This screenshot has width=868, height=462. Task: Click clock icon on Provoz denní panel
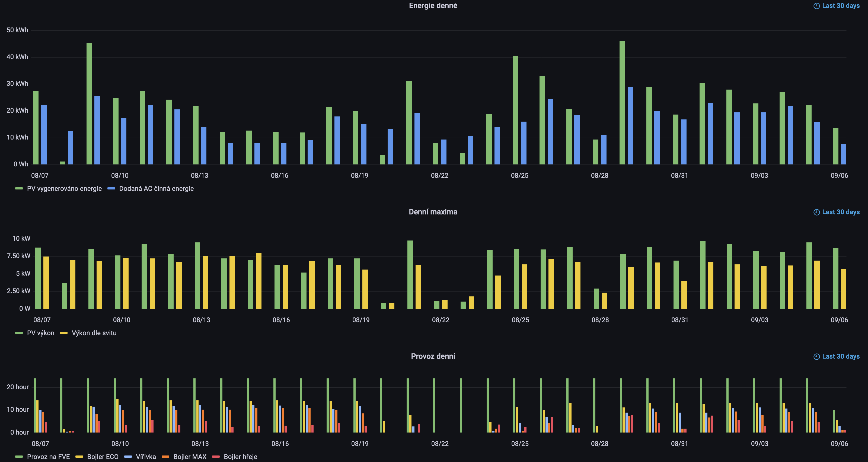tap(816, 356)
